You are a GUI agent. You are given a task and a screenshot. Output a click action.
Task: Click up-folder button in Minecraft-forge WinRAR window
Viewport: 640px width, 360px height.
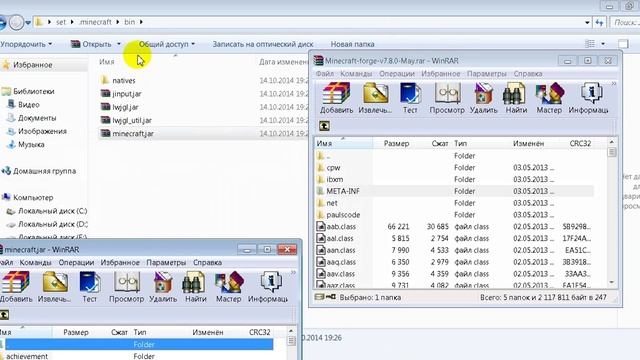click(324, 126)
